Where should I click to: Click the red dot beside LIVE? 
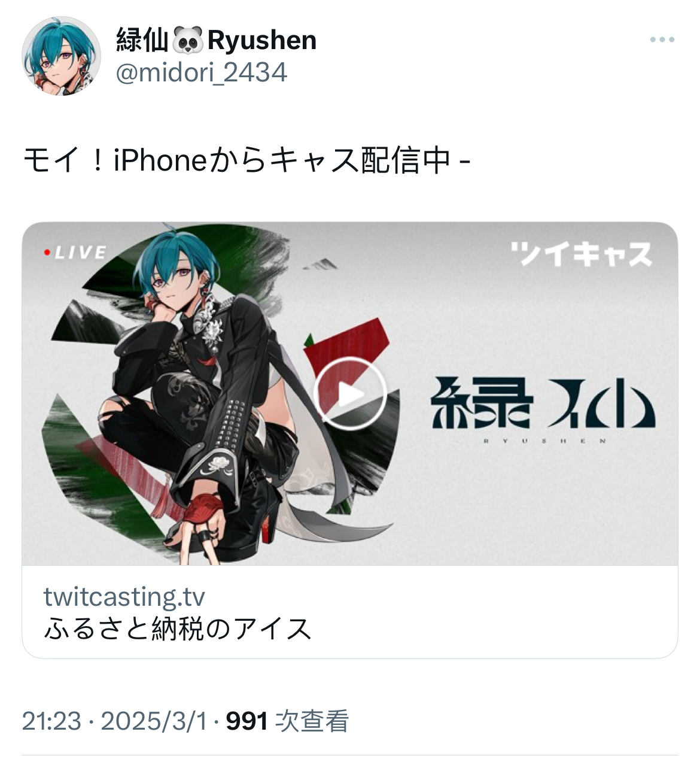click(x=47, y=253)
